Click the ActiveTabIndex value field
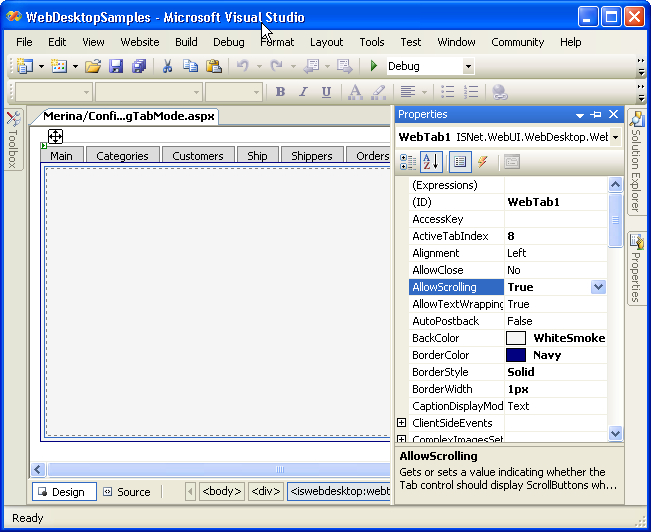Viewport: 651px width, 532px height. pos(555,236)
